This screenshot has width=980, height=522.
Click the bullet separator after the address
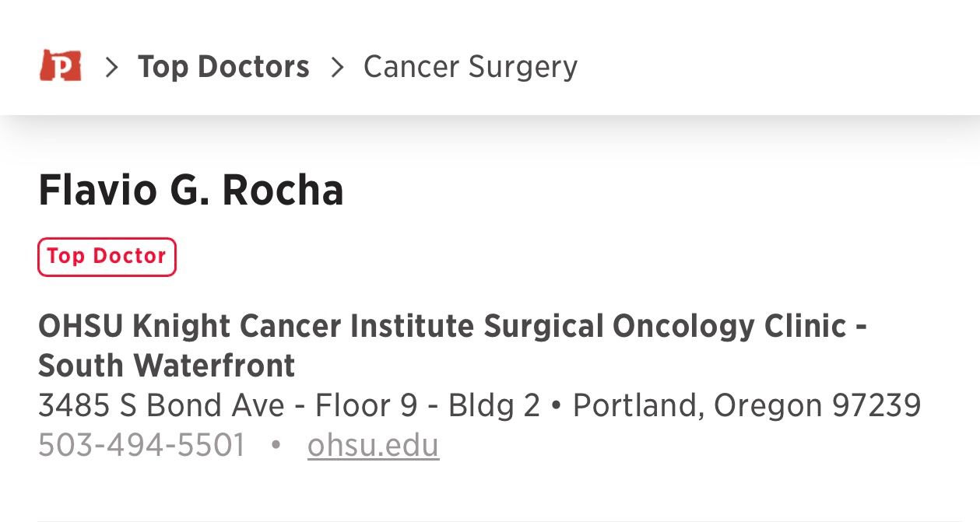(x=557, y=405)
